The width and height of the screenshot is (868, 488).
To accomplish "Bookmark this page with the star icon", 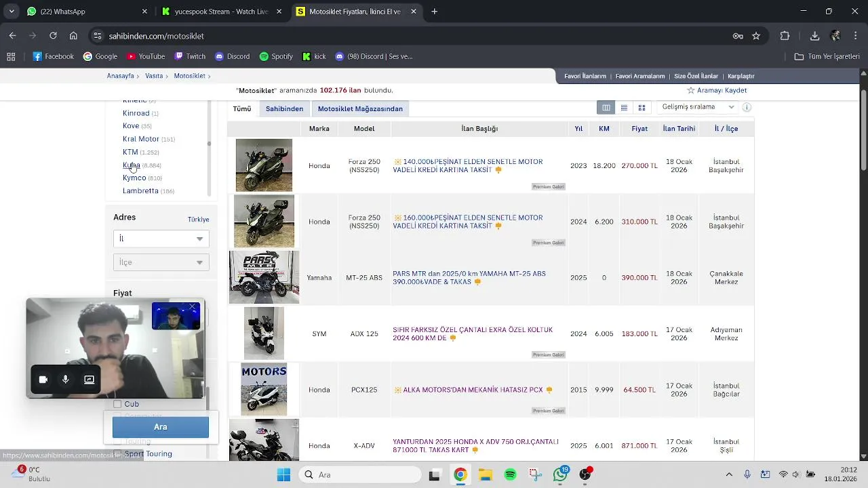I will [756, 36].
